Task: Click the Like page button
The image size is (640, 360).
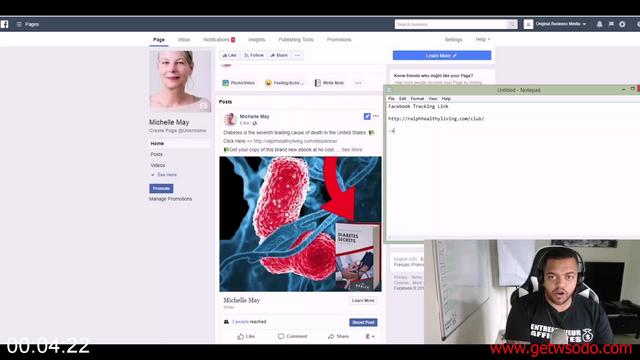Action: [x=229, y=55]
